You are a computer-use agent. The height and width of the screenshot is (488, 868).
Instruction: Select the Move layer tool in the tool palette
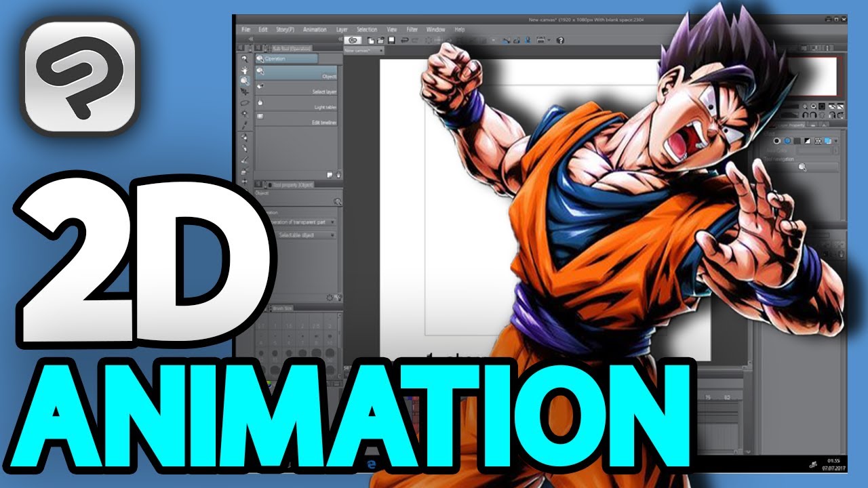tap(244, 91)
